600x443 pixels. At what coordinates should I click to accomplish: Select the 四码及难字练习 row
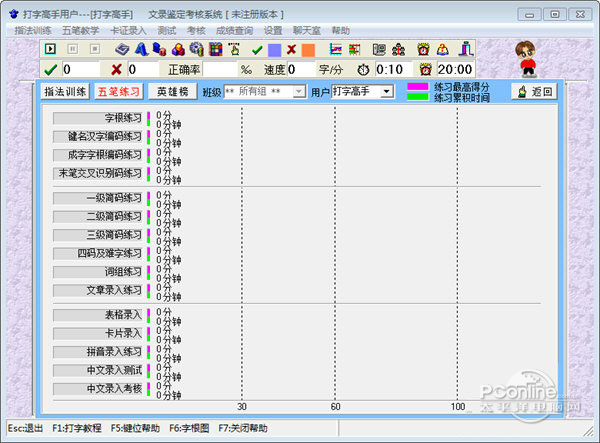[x=98, y=253]
